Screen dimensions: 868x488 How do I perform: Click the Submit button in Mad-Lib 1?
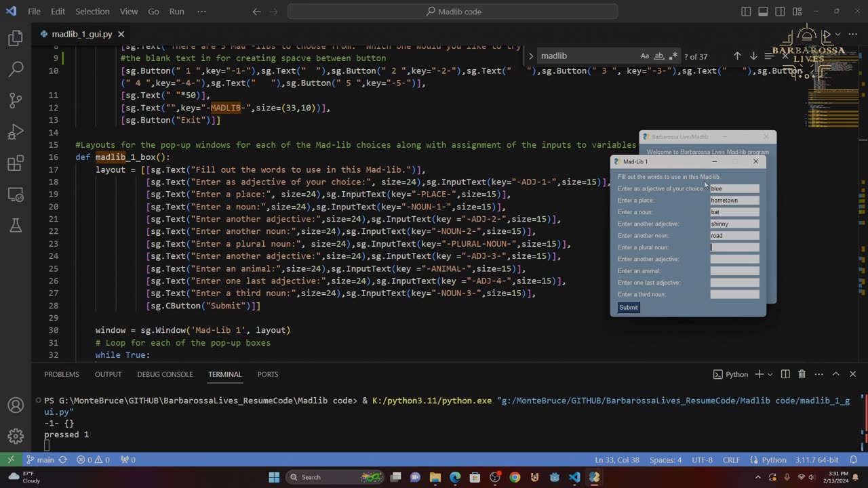[629, 308]
